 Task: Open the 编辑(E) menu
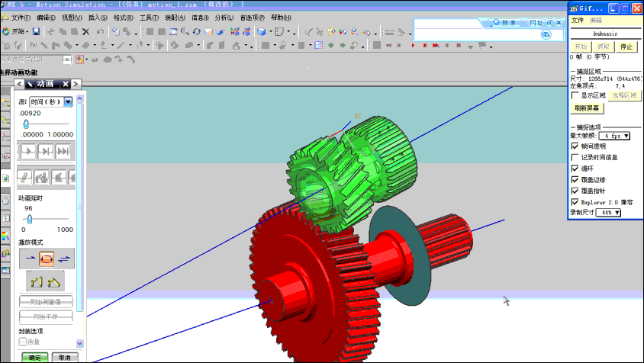(x=46, y=18)
